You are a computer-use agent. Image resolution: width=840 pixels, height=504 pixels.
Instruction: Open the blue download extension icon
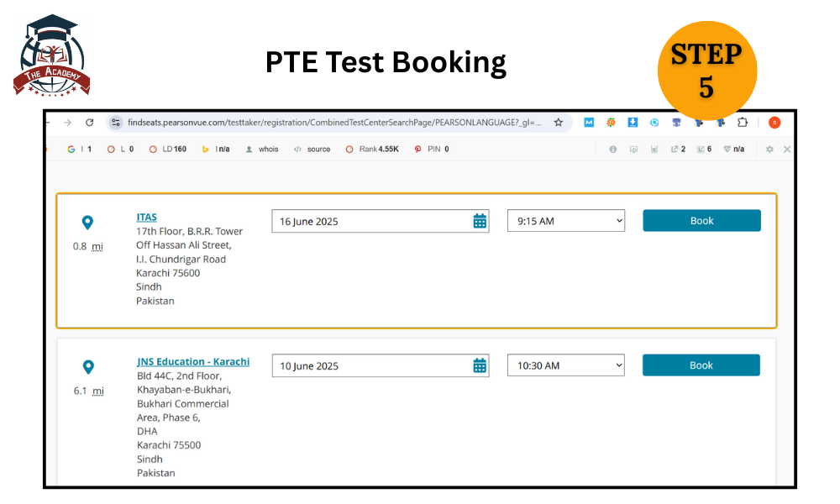(x=633, y=123)
